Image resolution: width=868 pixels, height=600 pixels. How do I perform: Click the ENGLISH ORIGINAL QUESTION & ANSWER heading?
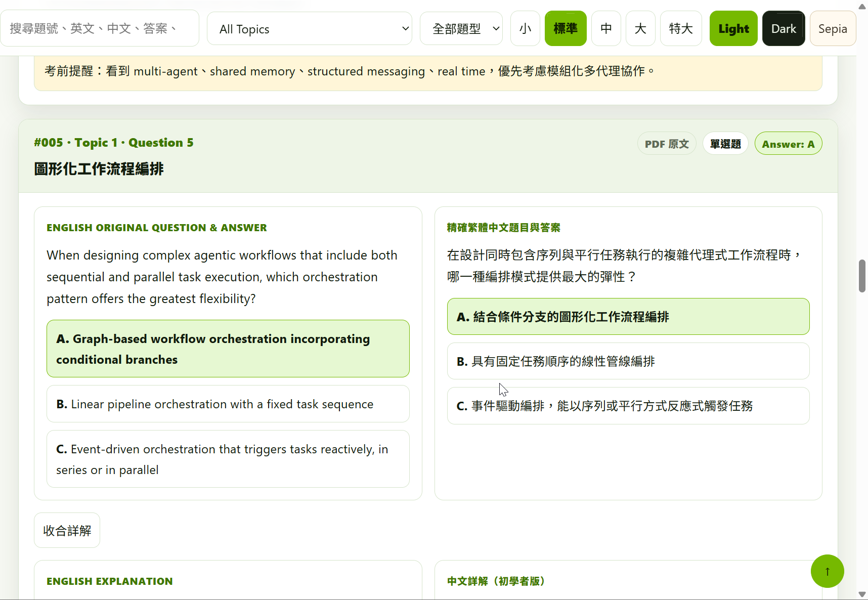point(157,228)
